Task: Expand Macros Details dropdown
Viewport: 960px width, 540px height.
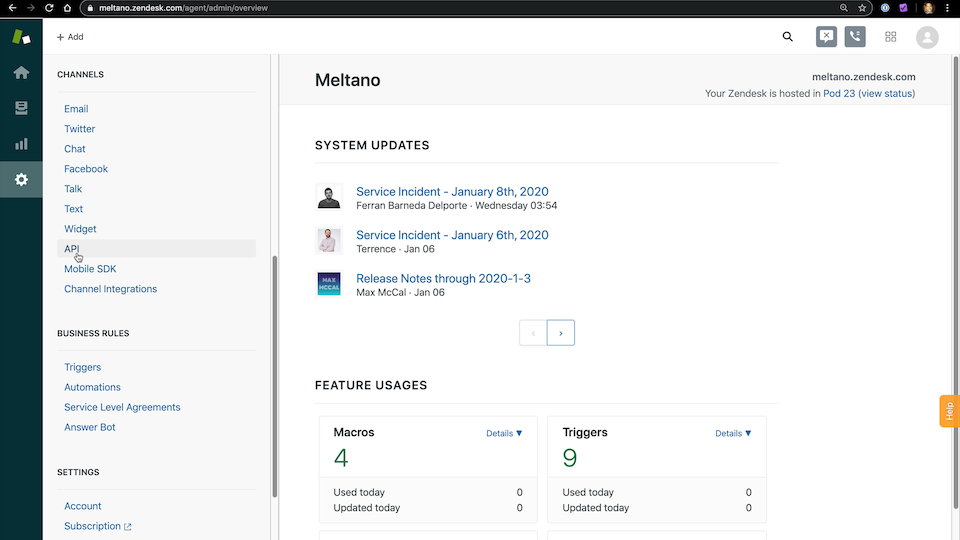Action: point(504,433)
